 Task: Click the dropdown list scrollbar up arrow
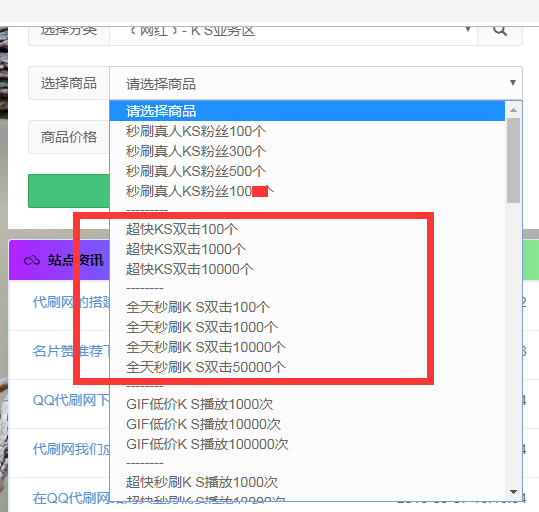pyautogui.click(x=513, y=110)
